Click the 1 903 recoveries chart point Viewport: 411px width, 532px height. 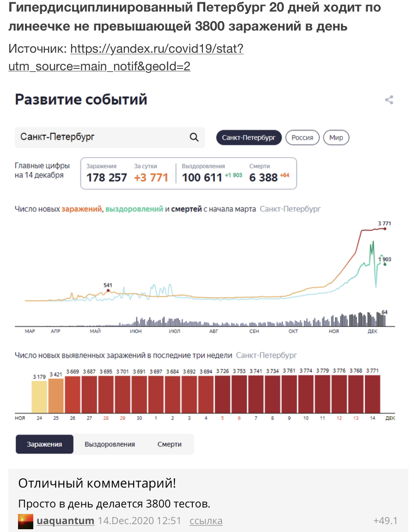pos(385,265)
